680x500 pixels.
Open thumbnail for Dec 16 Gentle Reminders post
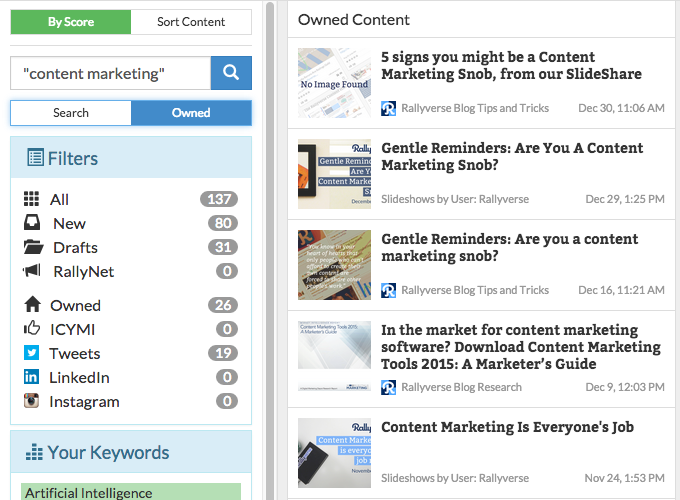pos(334,265)
